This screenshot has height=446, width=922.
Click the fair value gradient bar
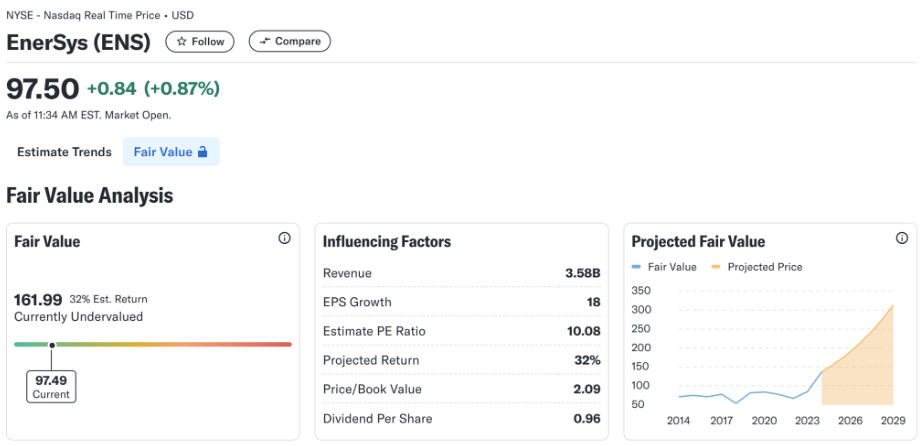coord(153,344)
